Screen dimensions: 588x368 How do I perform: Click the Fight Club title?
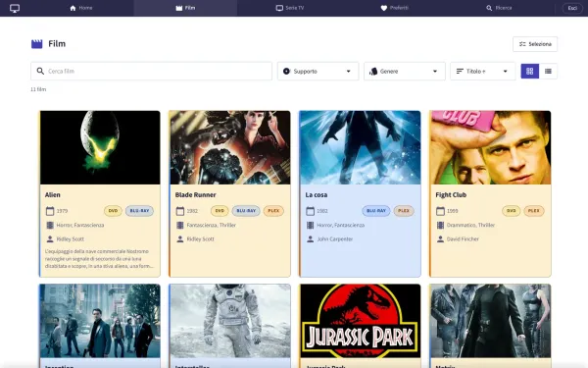(451, 195)
